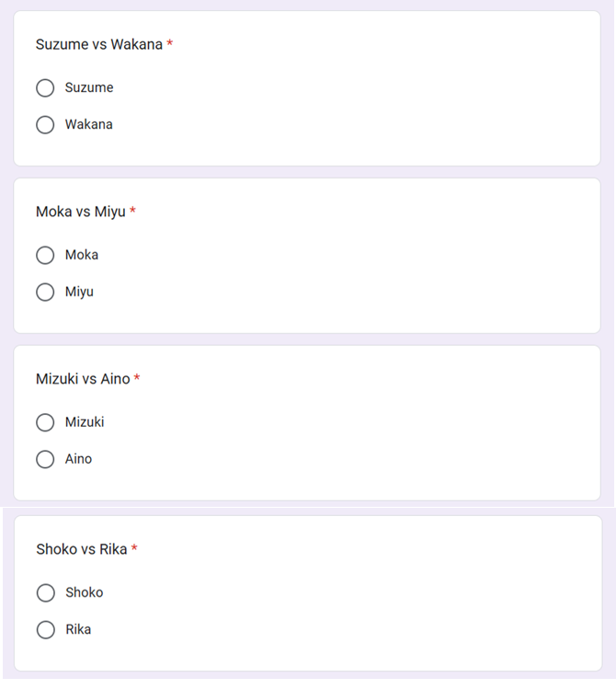Click the Wakana option label
Viewport: 616px width, 689px height.
pos(88,124)
